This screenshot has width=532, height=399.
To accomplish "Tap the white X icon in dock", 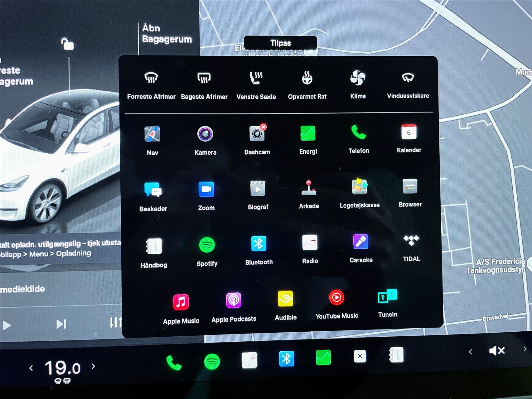I will [360, 356].
